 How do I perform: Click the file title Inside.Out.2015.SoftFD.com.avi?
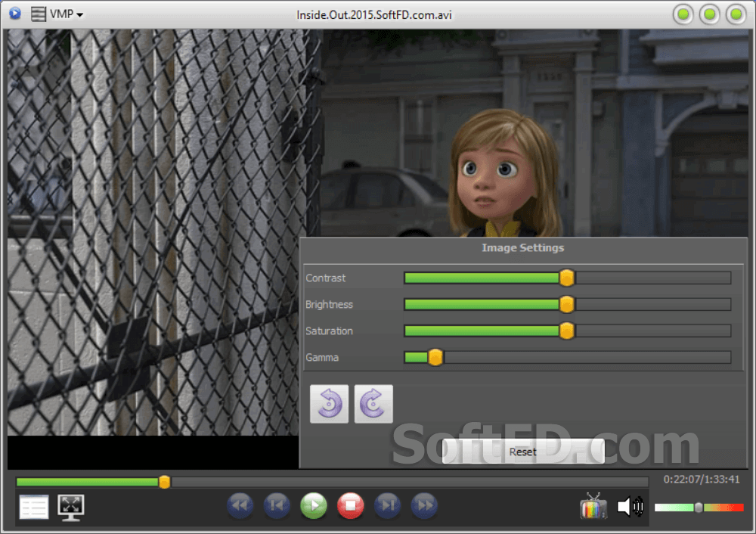tap(374, 15)
